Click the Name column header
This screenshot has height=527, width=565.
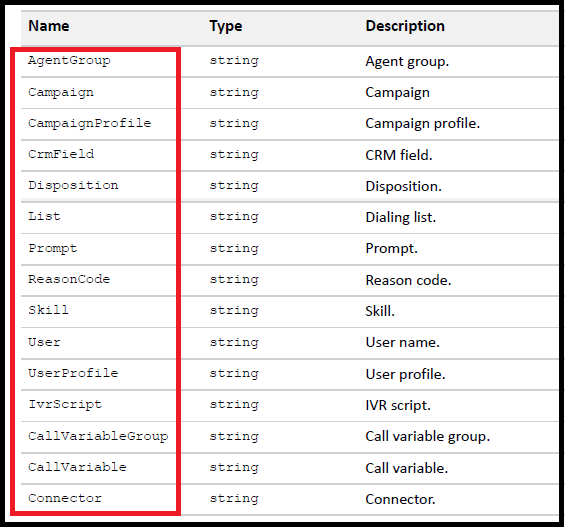coord(49,26)
